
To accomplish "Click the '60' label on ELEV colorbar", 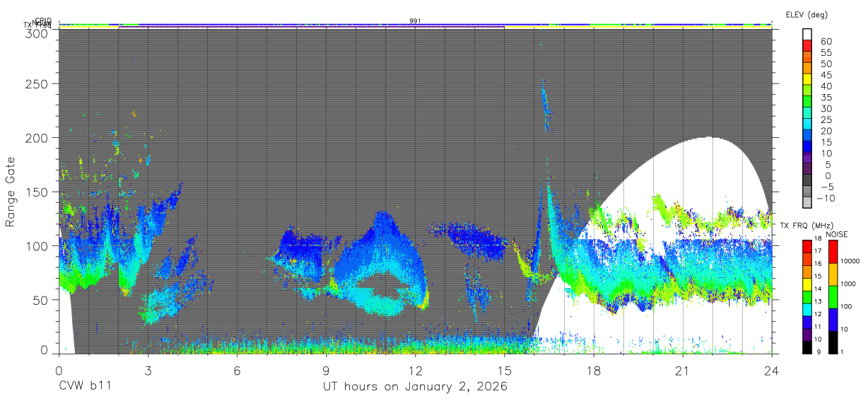I will pos(826,41).
